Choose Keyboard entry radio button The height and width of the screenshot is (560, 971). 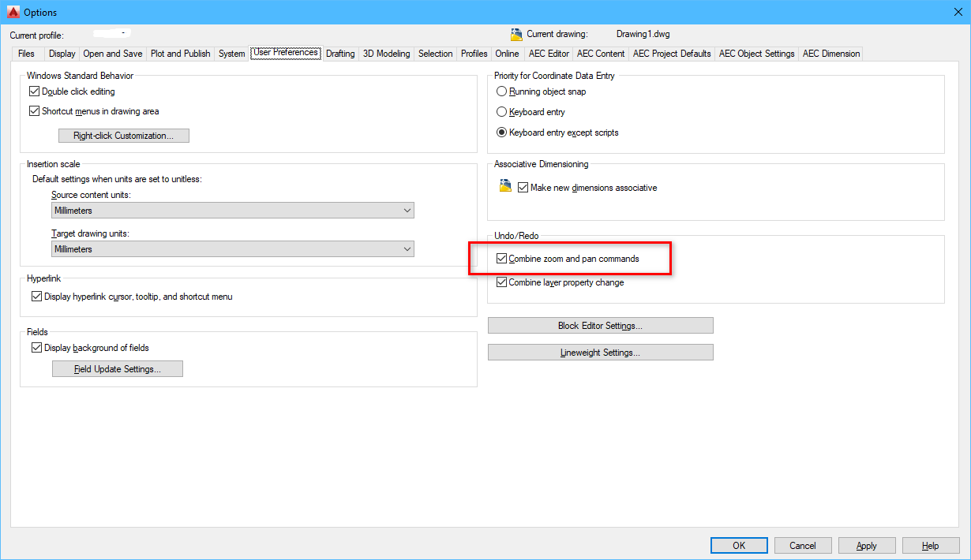(501, 112)
